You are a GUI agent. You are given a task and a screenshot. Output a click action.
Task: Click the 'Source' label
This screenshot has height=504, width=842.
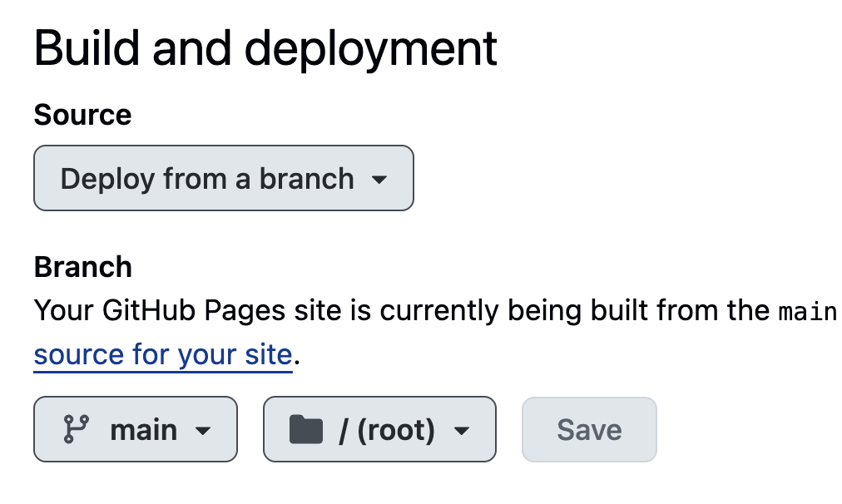82,115
